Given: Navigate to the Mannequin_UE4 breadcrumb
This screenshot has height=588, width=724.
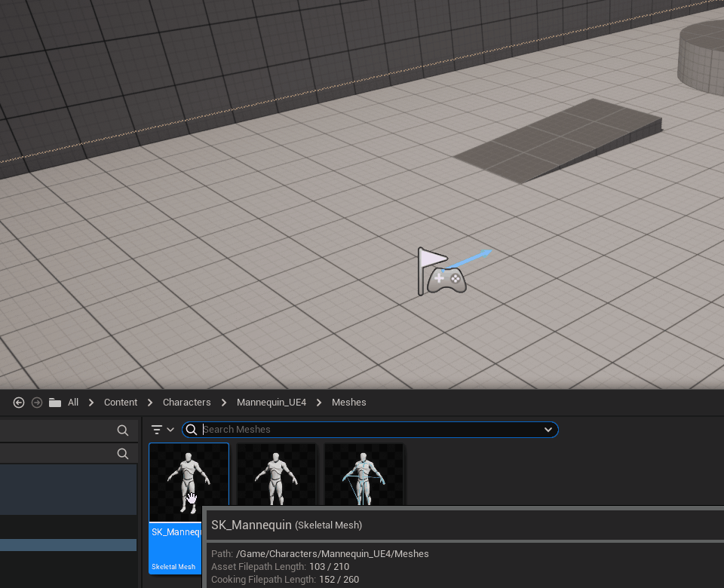Looking at the screenshot, I should (271, 403).
